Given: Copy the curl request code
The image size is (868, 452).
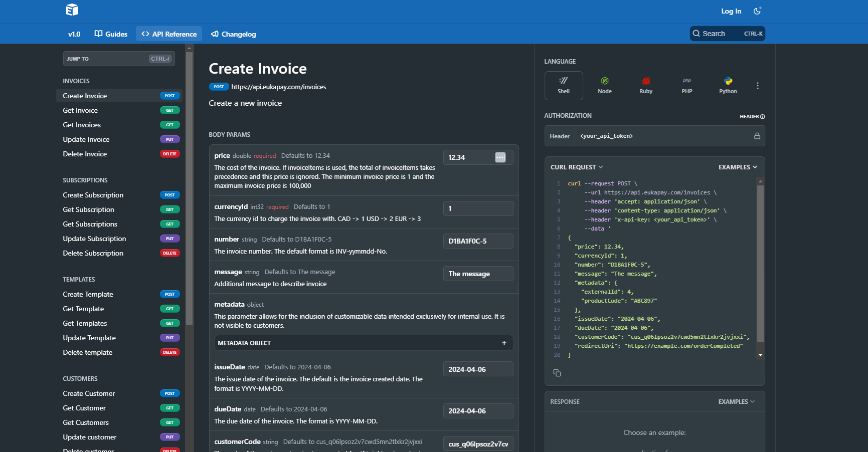Looking at the screenshot, I should pos(557,373).
